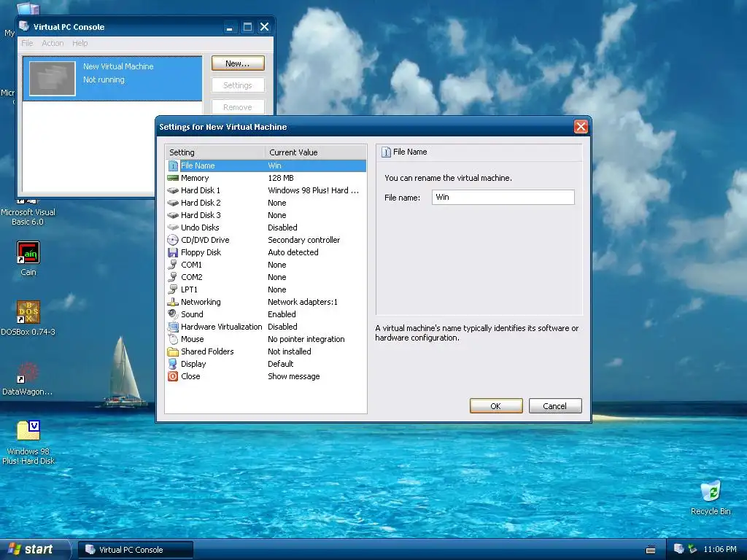Click the Virtual PC Console title bar icon
Screen dimensions: 747x560
pyautogui.click(x=24, y=26)
